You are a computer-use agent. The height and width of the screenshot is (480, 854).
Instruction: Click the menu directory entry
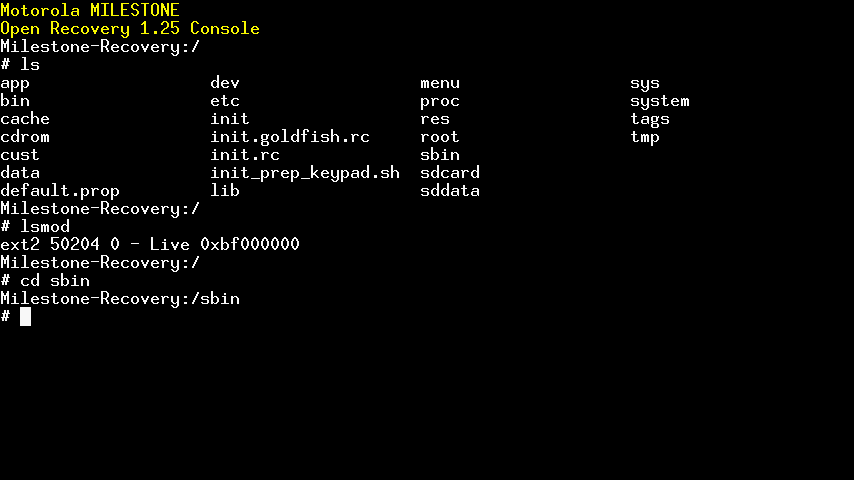coord(440,83)
